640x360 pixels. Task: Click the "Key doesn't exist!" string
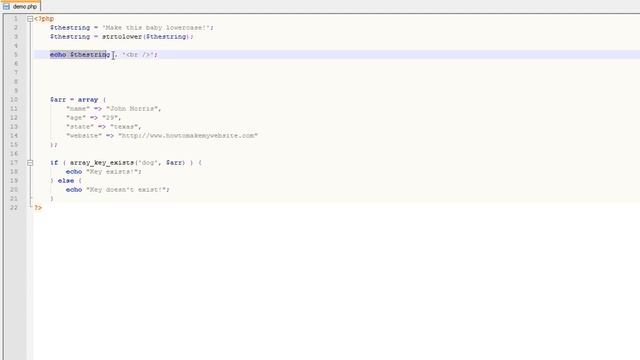126,189
